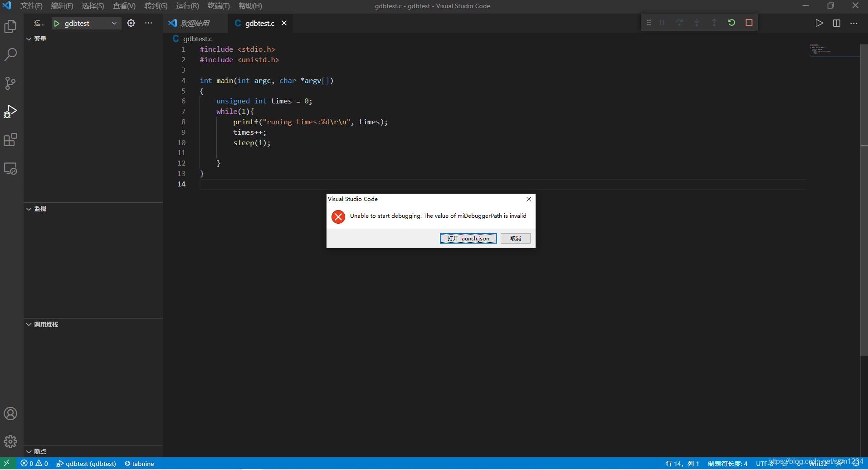
Task: Collapse the 调用堆栈 section
Action: click(x=93, y=324)
